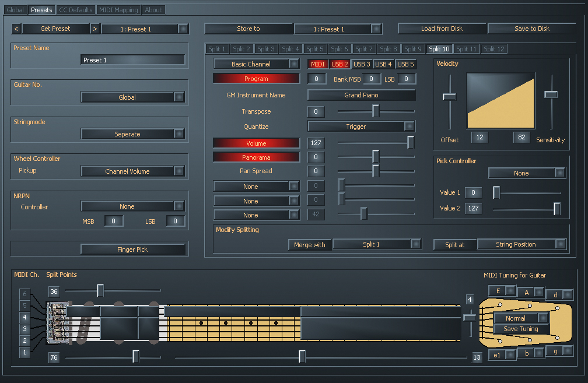Click the velocity curve graph
The width and height of the screenshot is (588, 383).
(501, 101)
